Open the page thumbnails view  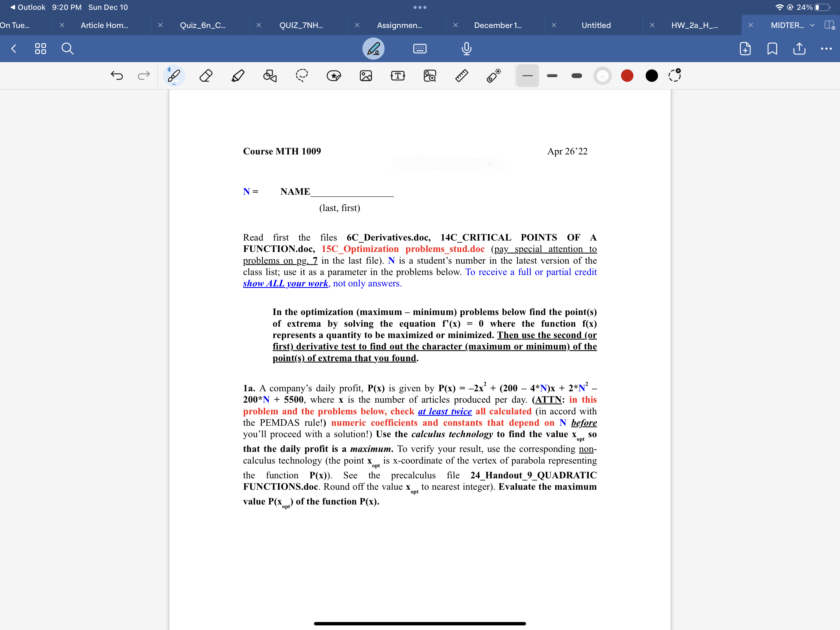click(x=41, y=49)
